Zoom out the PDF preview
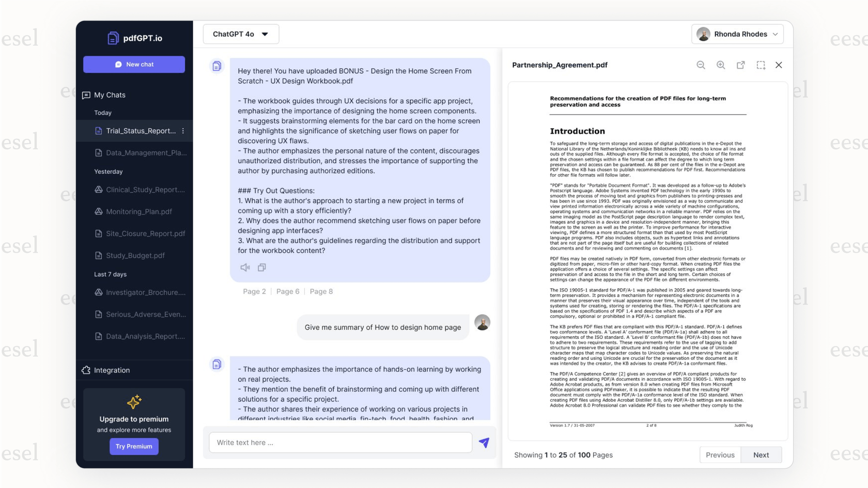The image size is (868, 488). [x=701, y=65]
